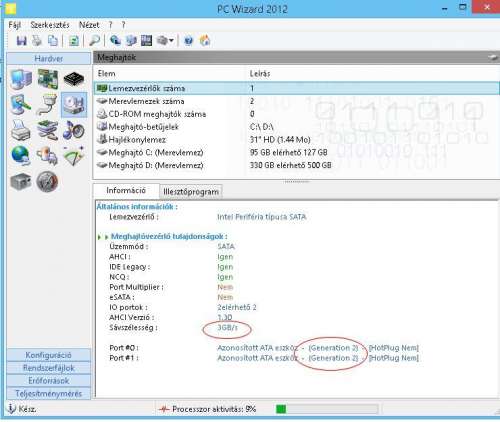Open the icon between the globe and gauge
Viewport: 500px width, 422px height.
(x=47, y=156)
